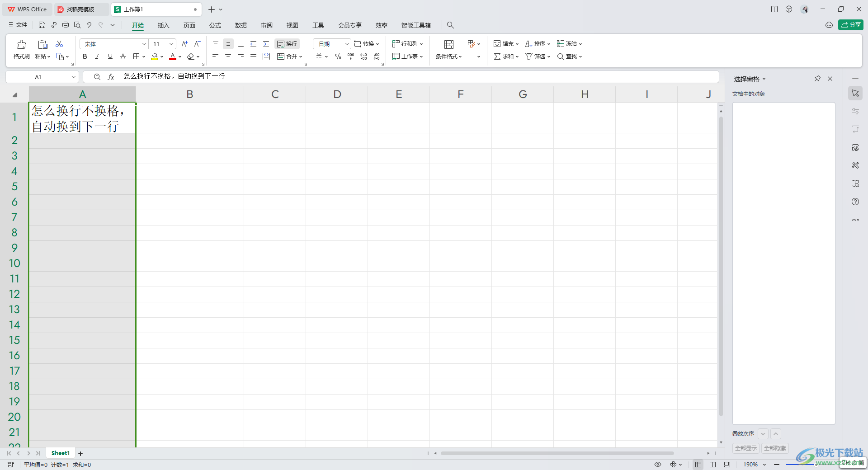Screen dimensions: 868x470
Task: Expand the Freeze (冻结) dropdown
Action: (580, 44)
